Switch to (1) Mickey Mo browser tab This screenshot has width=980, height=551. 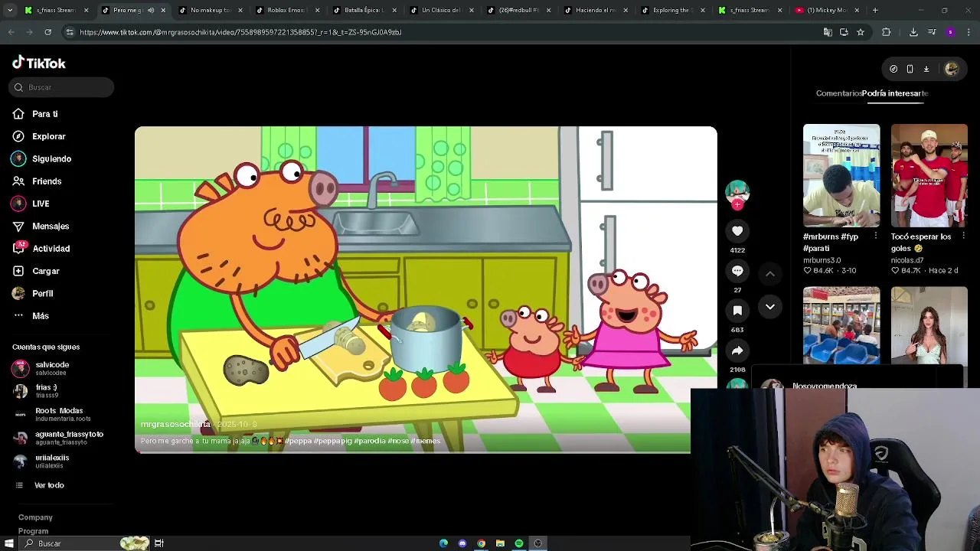tap(826, 10)
